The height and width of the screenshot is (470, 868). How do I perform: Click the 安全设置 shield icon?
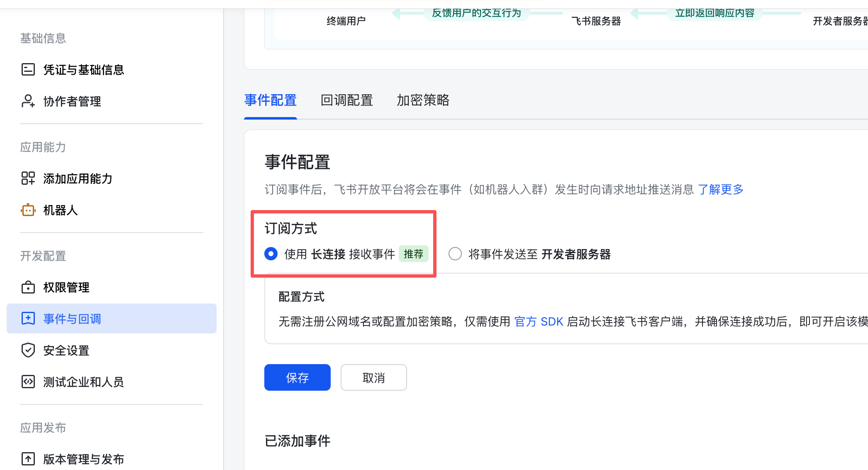click(28, 350)
